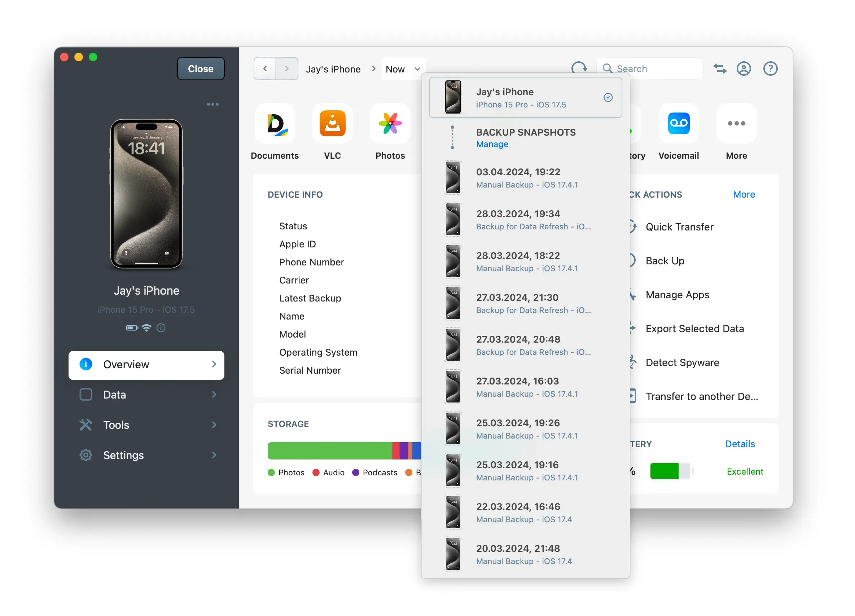Open the Voicemail section icon
Screen dimensions: 855x616
tap(678, 124)
